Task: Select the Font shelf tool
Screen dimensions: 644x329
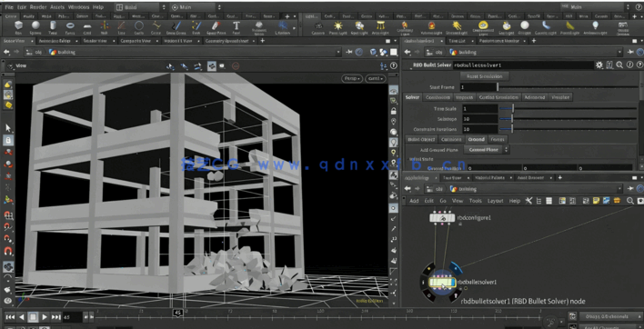Action: tap(236, 27)
